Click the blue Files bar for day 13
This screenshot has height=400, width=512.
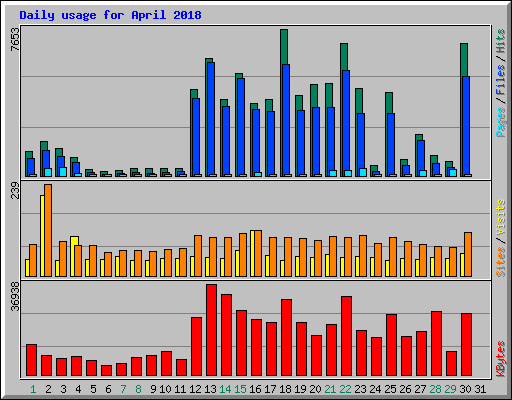coord(211,119)
